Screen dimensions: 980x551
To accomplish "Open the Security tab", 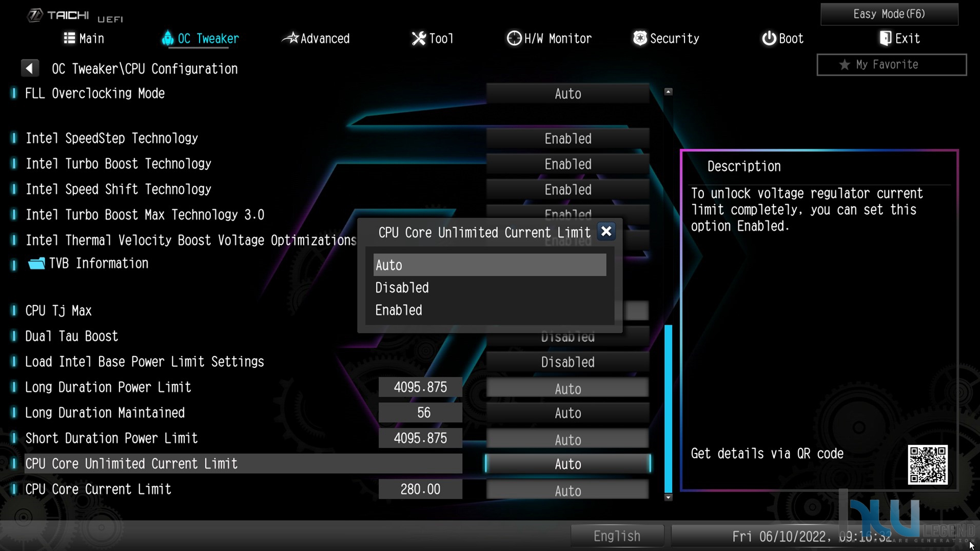I will (x=666, y=38).
